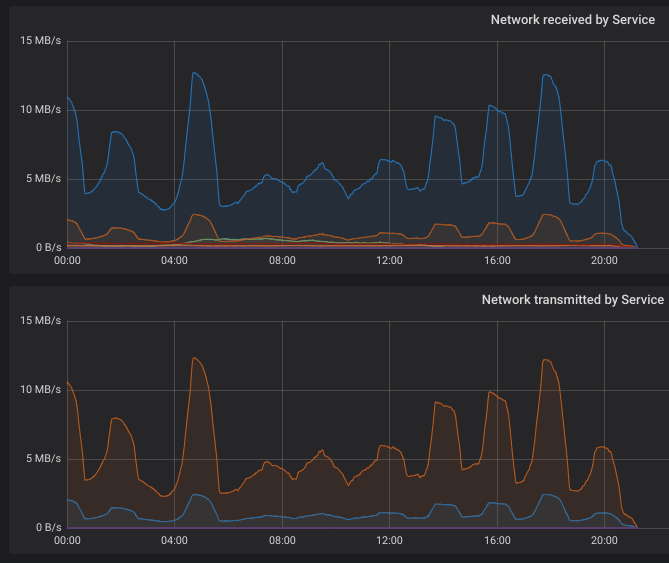Click 16:00 time label in transmitted panel

click(497, 540)
